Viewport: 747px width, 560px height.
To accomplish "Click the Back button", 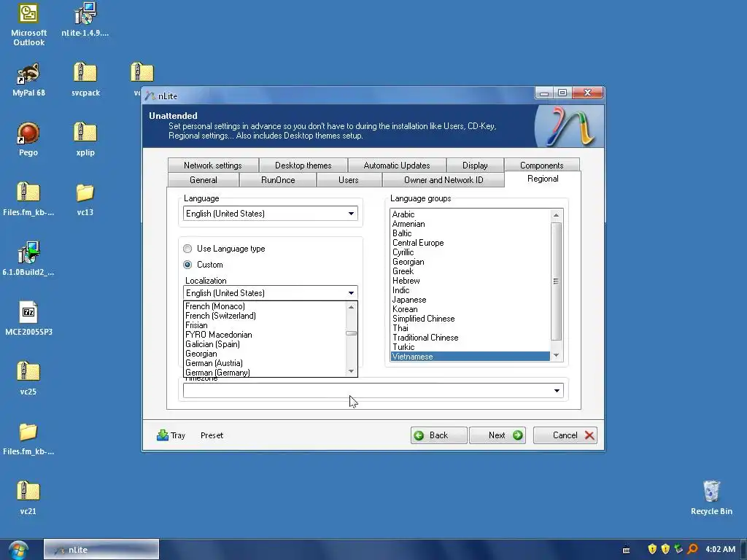I will 438,435.
